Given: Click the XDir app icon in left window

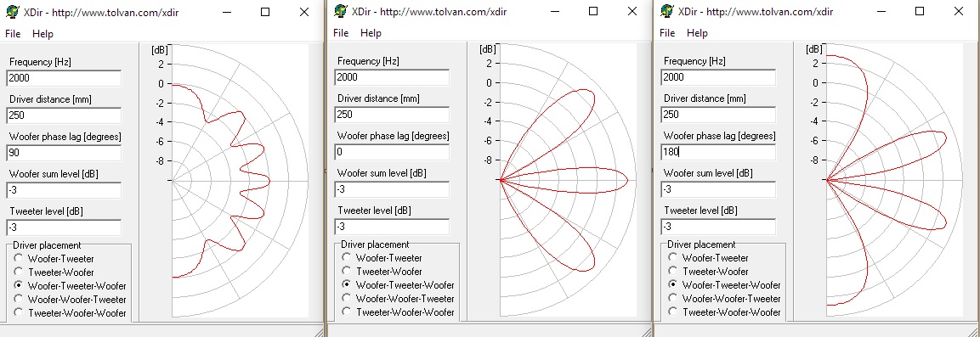Looking at the screenshot, I should (x=12, y=12).
